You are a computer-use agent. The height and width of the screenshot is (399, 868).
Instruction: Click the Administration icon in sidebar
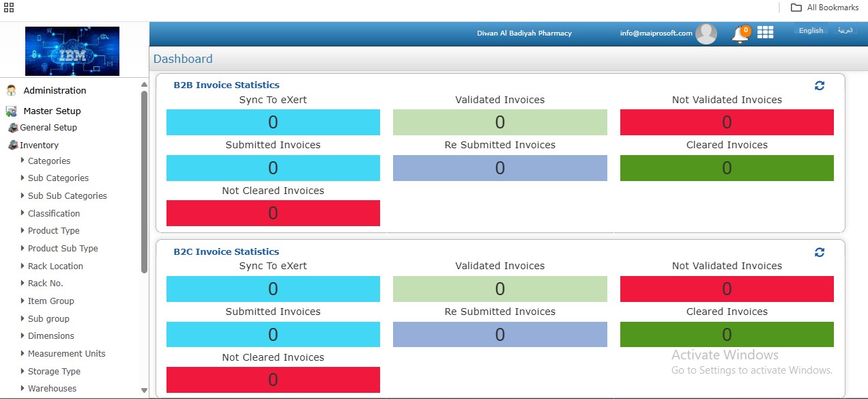tap(11, 90)
